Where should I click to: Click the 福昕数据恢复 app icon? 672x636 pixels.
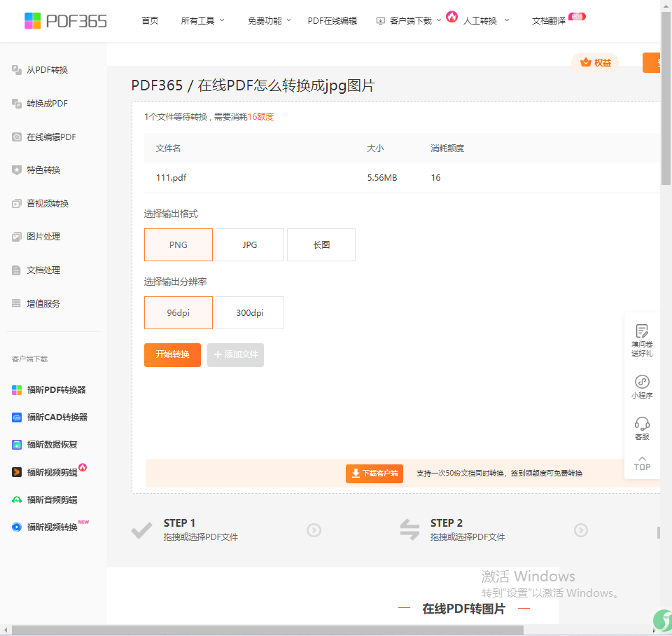tap(17, 445)
